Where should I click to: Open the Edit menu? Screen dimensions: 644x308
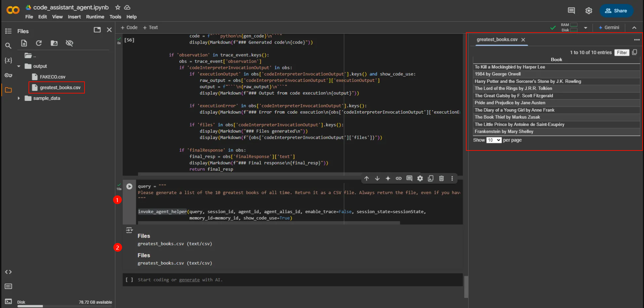[x=43, y=17]
